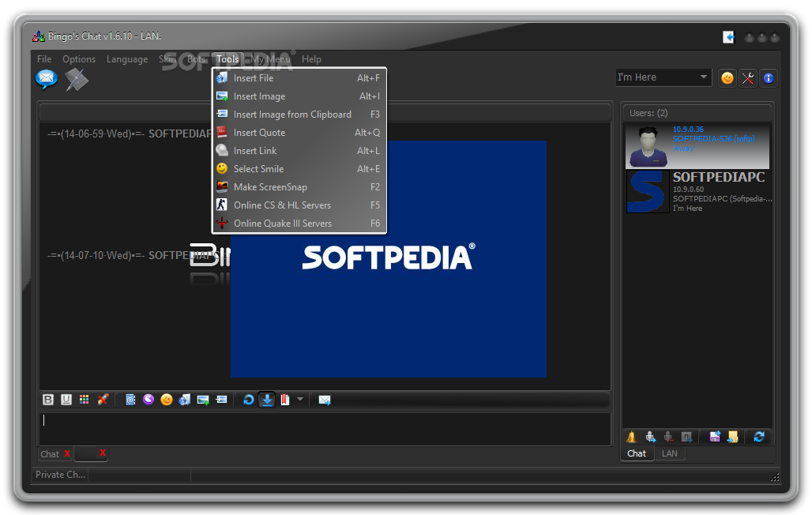Click the orange smiley icon next to status dropdown
Screen dimensions: 812x515
tap(727, 78)
